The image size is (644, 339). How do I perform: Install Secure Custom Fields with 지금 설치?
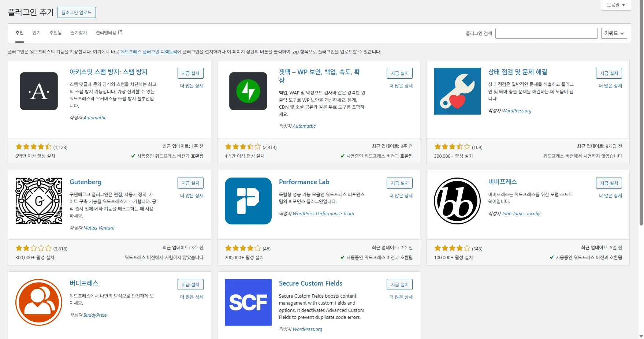pyautogui.click(x=399, y=284)
